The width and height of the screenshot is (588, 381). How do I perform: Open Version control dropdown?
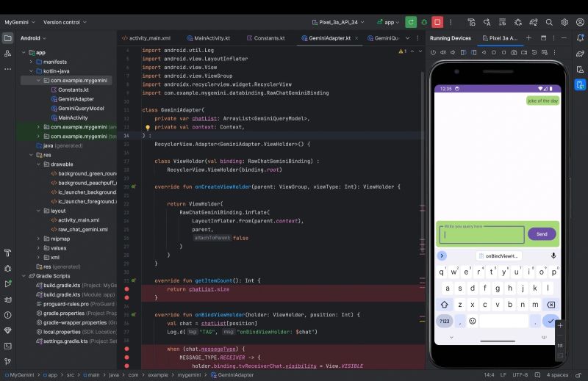(x=65, y=22)
